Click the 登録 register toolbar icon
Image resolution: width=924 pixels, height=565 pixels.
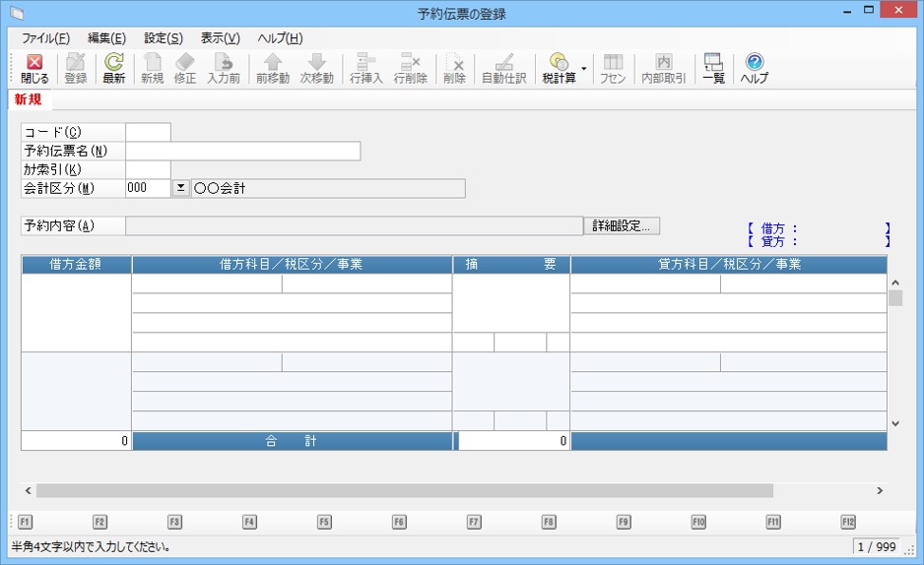coord(76,68)
